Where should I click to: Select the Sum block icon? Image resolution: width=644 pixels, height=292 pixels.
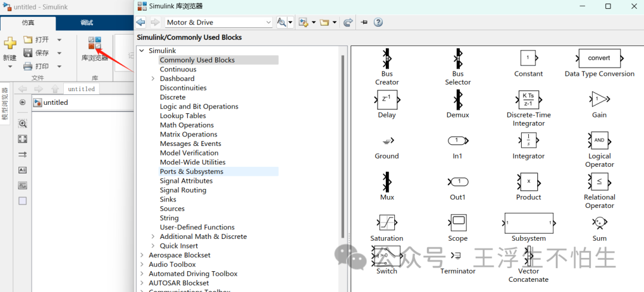point(599,223)
